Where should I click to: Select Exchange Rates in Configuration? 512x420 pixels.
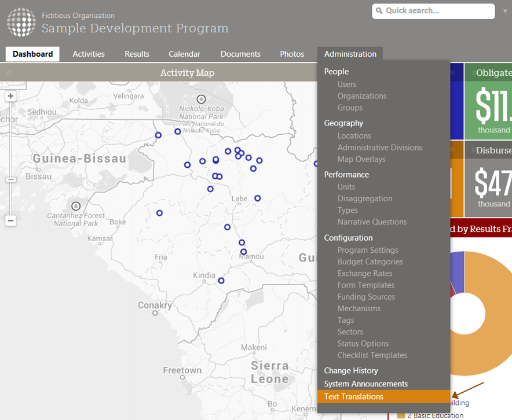coord(365,274)
